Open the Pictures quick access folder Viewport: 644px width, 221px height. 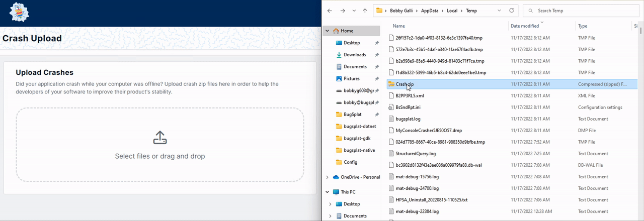(351, 79)
